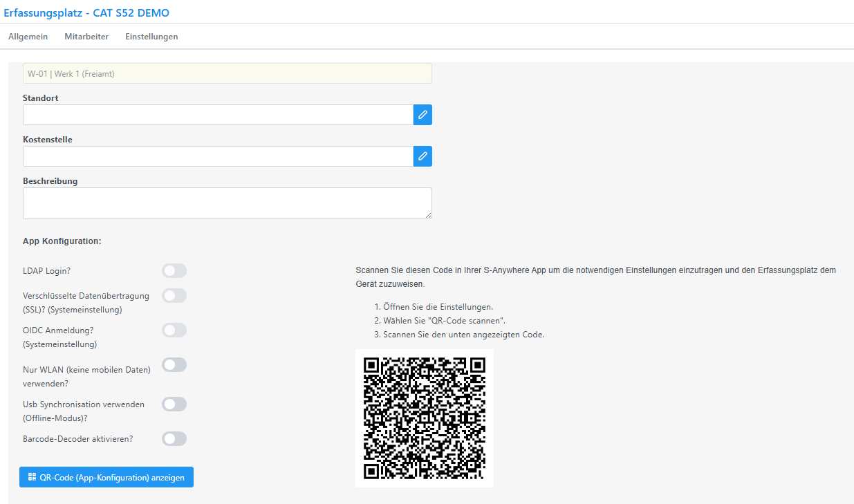Click the Kostenstelle edit pencil icon

click(x=423, y=156)
